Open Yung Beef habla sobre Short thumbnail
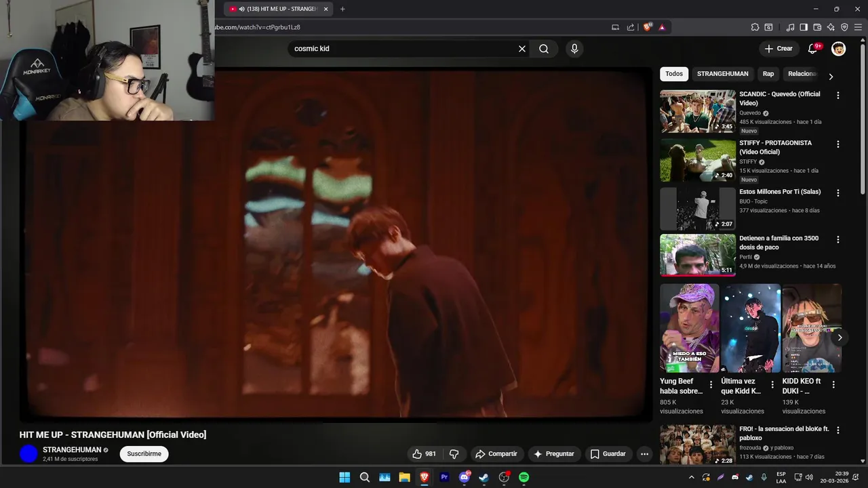Image resolution: width=868 pixels, height=488 pixels. pos(690,328)
